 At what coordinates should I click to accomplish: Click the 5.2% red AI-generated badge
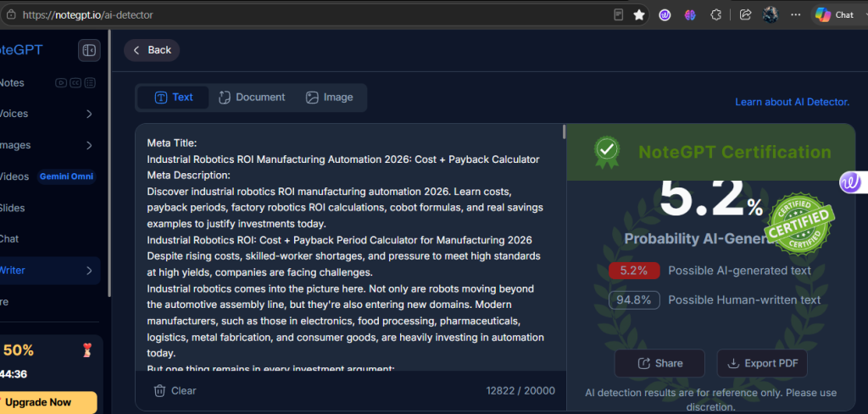pos(634,271)
